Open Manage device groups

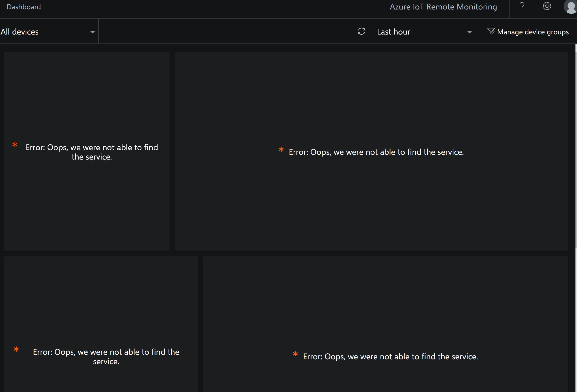pos(533,32)
